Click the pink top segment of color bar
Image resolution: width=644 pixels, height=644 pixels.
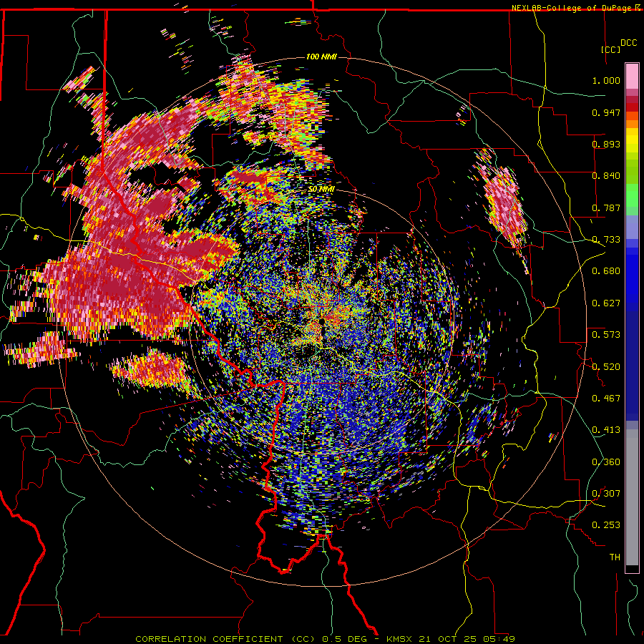click(x=632, y=76)
